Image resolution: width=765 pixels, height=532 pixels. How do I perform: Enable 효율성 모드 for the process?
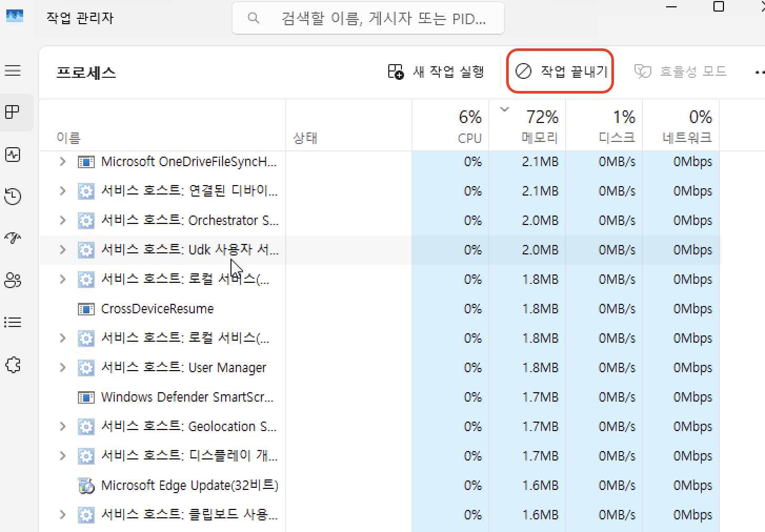(x=681, y=71)
